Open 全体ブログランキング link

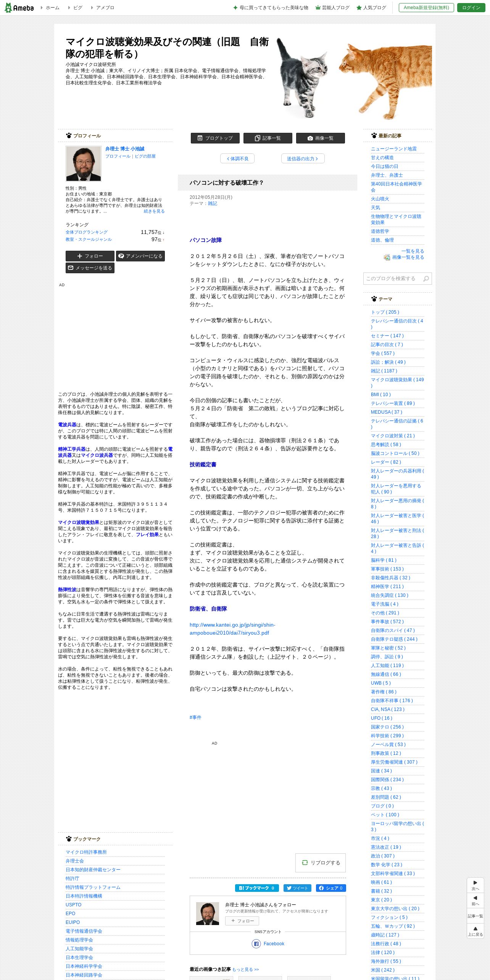[x=87, y=232]
